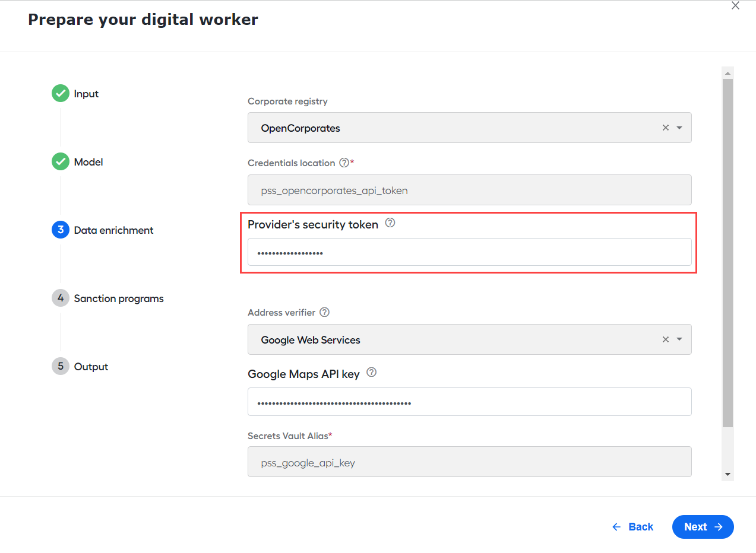
Task: Open help icon beside Provider's security token
Action: 390,223
